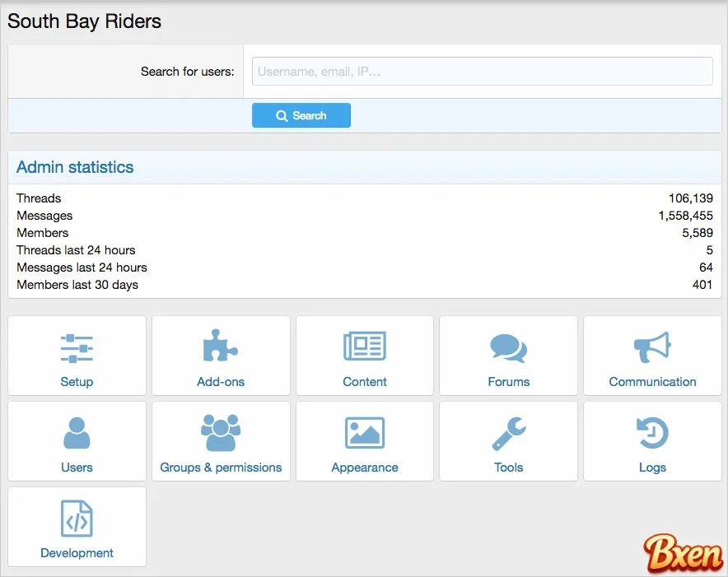The image size is (728, 577).
Task: Open the Users person icon
Action: (77, 433)
